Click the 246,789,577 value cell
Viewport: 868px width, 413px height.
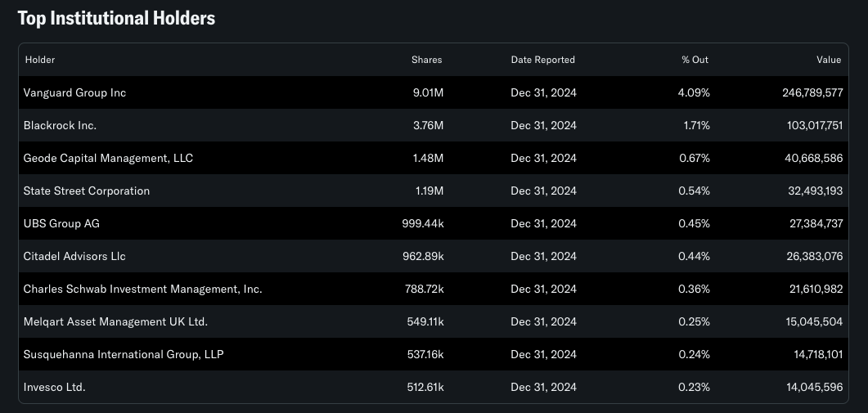812,93
